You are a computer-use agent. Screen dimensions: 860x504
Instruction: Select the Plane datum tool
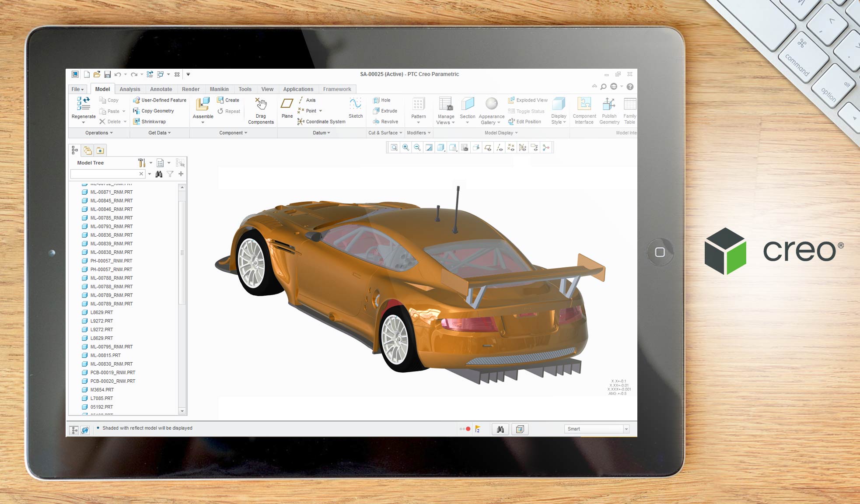tap(287, 108)
